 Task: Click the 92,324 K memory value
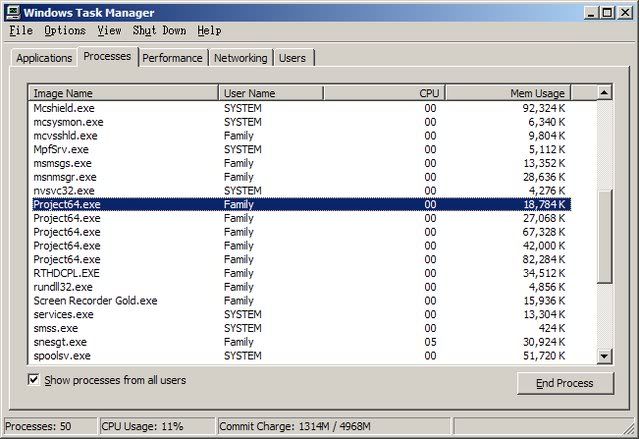click(544, 108)
